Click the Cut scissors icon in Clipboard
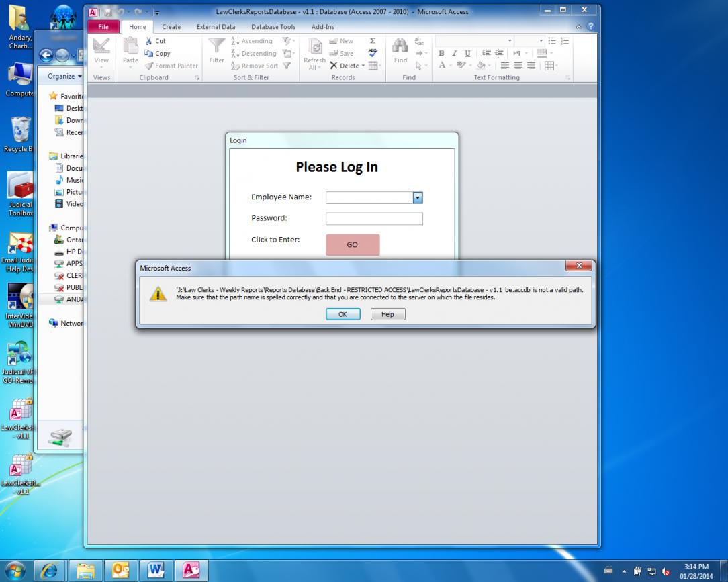 (x=149, y=41)
